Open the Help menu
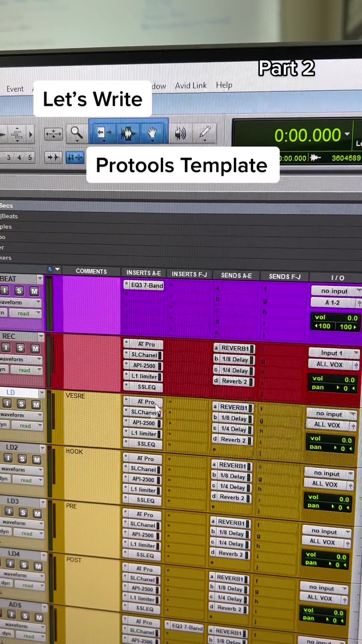 (224, 85)
